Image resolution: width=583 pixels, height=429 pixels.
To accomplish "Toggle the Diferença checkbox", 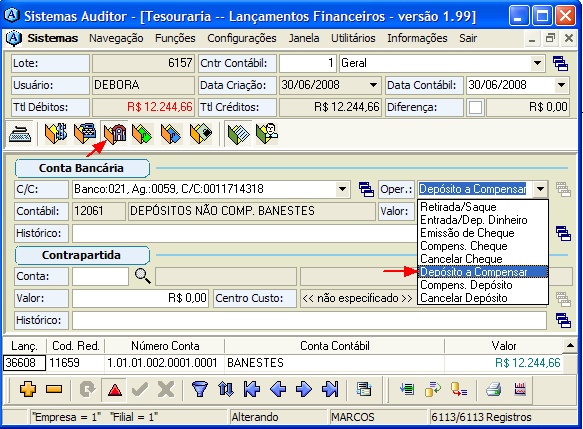I will tap(475, 107).
